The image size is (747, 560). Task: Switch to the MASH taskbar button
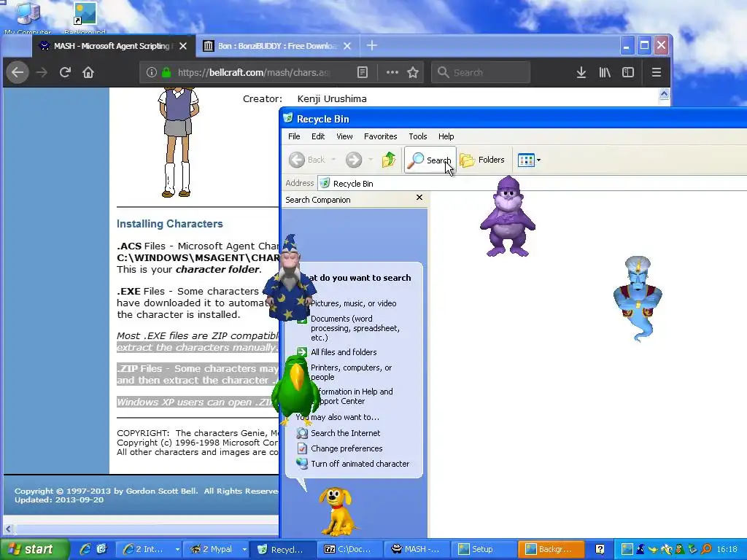pos(418,549)
